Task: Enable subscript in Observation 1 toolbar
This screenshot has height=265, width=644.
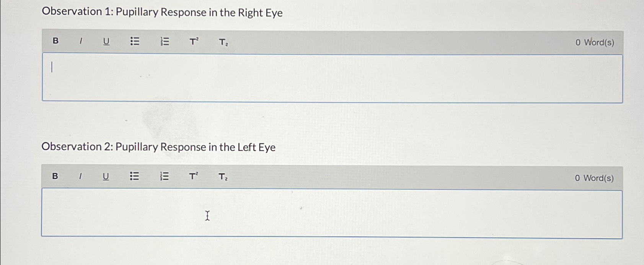Action: pos(222,42)
